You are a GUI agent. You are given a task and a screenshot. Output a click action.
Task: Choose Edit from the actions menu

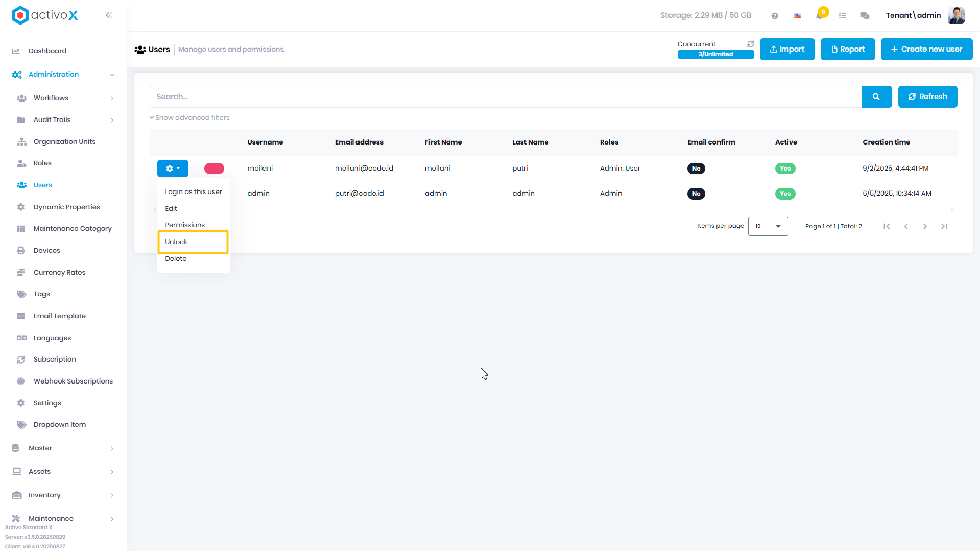(x=171, y=209)
